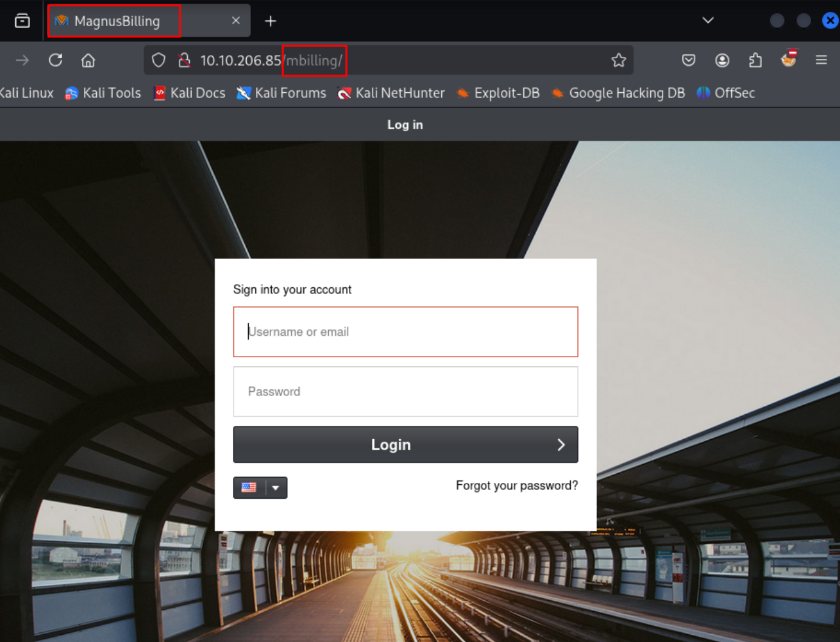Bookmark this page with the star icon

(619, 60)
